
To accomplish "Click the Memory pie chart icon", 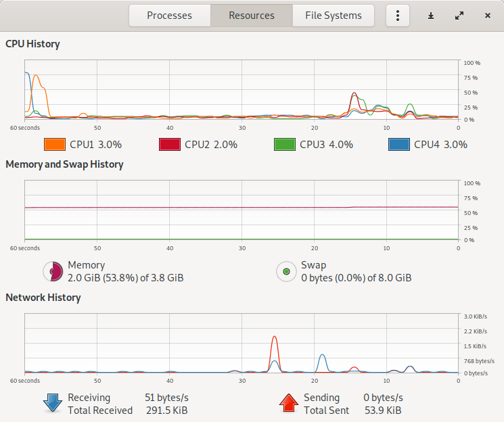I will [x=53, y=271].
